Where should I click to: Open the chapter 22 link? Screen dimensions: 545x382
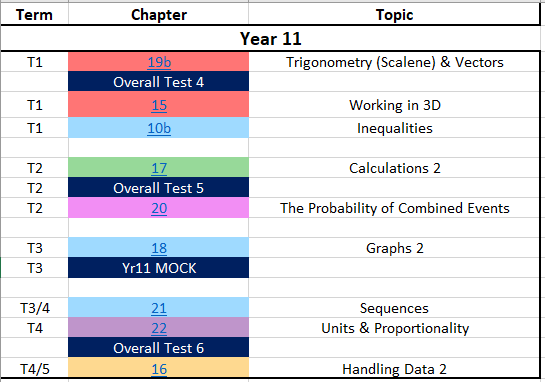[159, 328]
